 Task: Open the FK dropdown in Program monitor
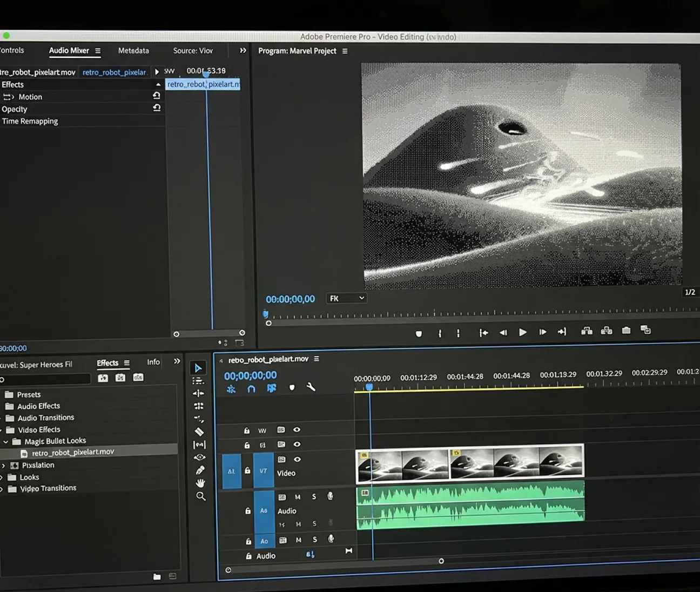[x=346, y=298]
